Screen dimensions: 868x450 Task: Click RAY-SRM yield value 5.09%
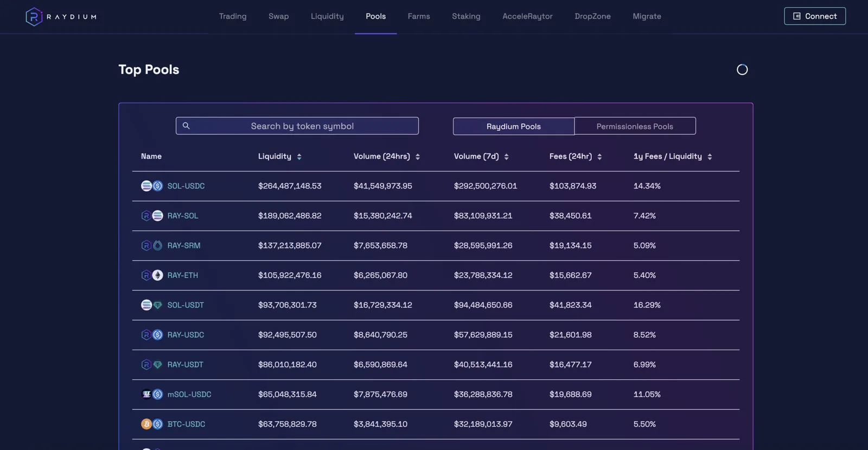tap(644, 246)
